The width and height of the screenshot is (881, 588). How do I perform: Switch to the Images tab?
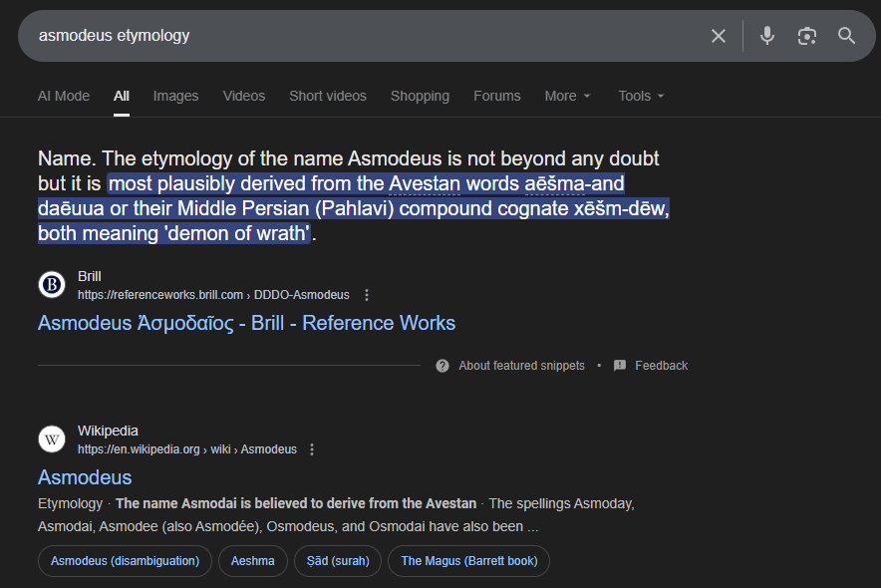(175, 96)
